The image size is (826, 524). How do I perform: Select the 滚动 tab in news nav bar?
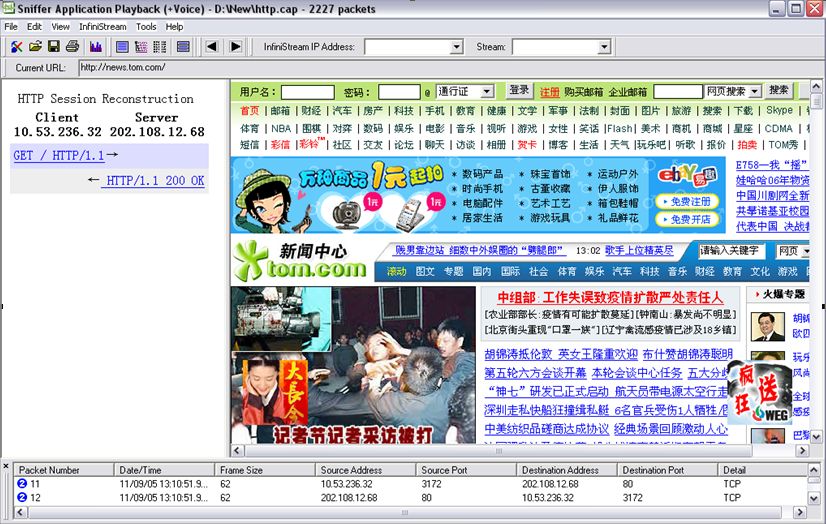(x=396, y=272)
